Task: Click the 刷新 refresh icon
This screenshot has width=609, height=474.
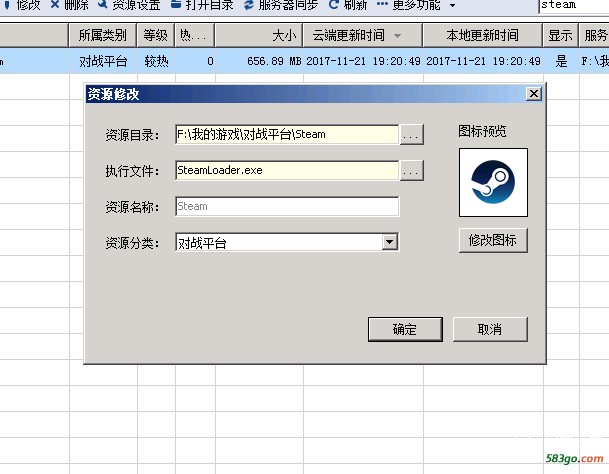Action: click(333, 4)
